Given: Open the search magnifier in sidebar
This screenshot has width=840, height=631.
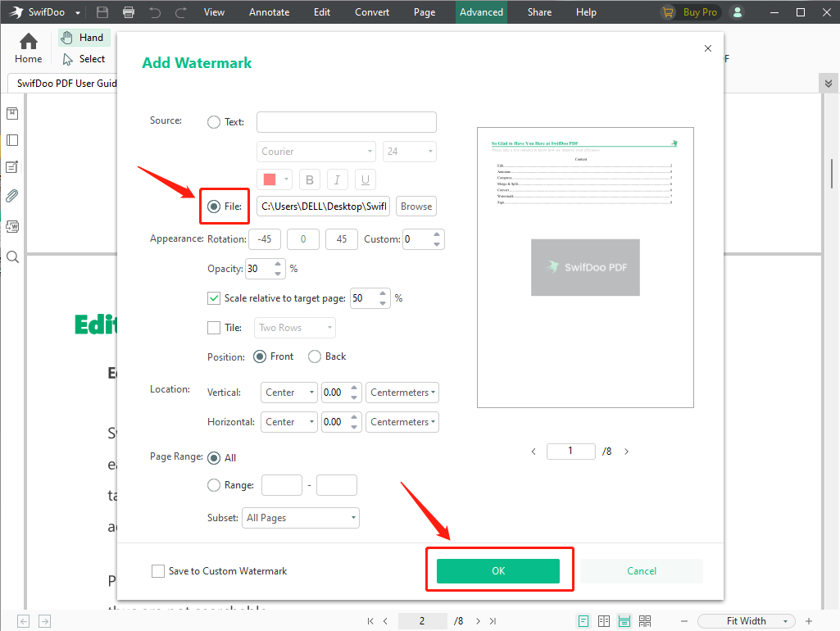Looking at the screenshot, I should (x=12, y=257).
